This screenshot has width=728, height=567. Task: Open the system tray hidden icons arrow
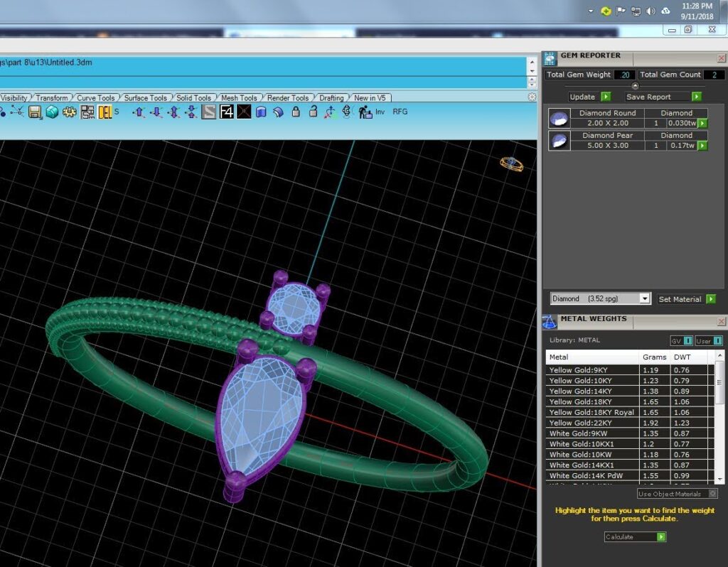click(591, 11)
